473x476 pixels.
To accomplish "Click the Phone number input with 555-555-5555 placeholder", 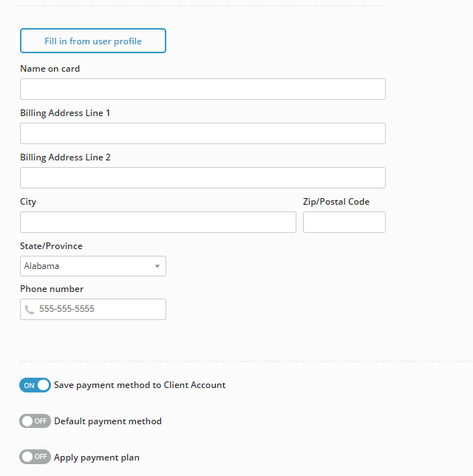I will tap(93, 310).
